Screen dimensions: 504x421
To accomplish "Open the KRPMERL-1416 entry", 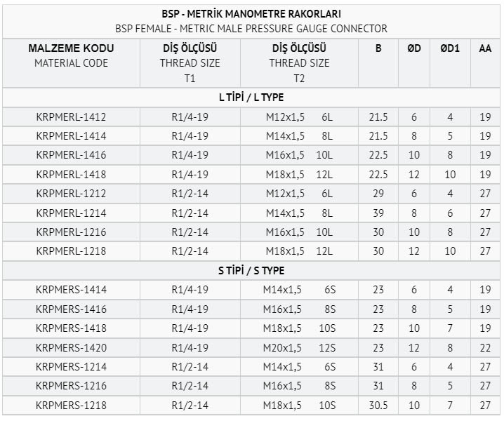I will pyautogui.click(x=71, y=155).
